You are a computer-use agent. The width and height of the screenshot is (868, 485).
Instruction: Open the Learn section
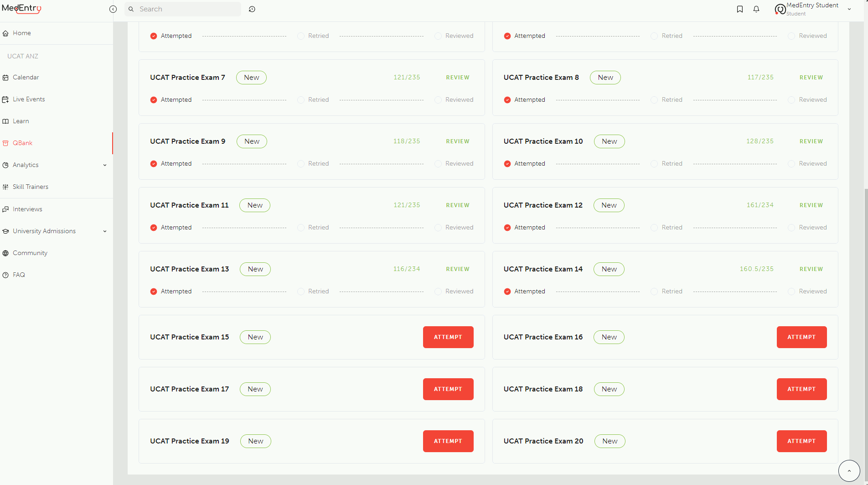(x=21, y=121)
